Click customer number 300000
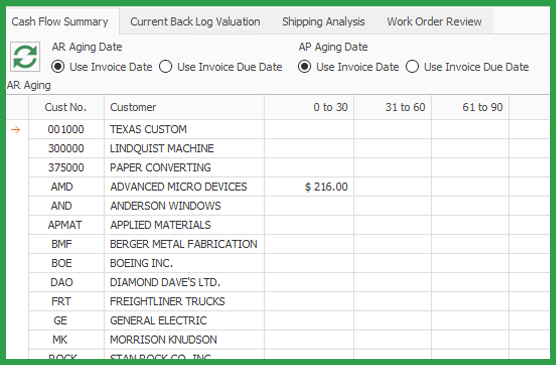Screen dimensions: 556x365 66,148
